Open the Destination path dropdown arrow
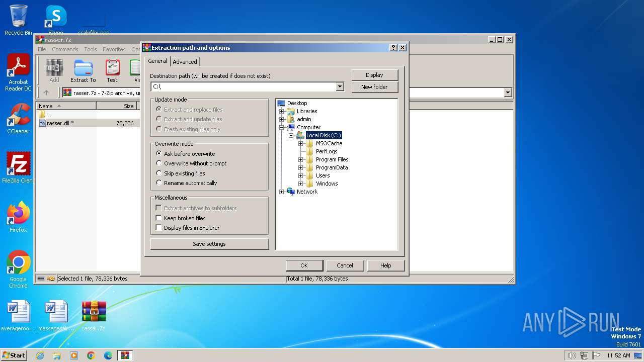Viewport: 644px width, 362px height. 340,87
